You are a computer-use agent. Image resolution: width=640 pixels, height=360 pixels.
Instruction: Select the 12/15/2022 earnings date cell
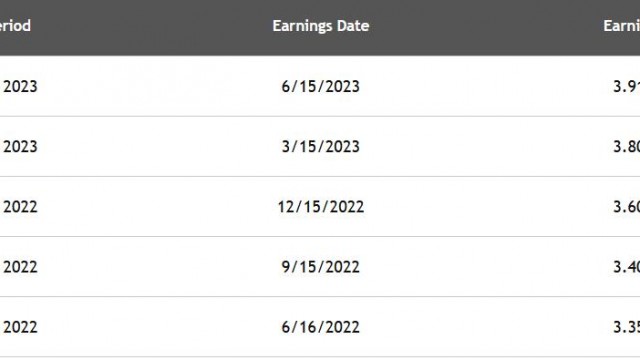(320, 207)
